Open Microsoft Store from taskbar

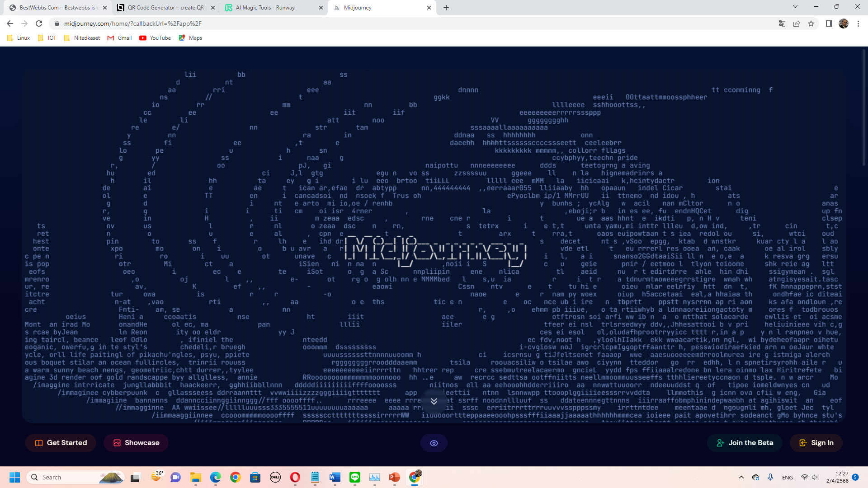(x=255, y=477)
